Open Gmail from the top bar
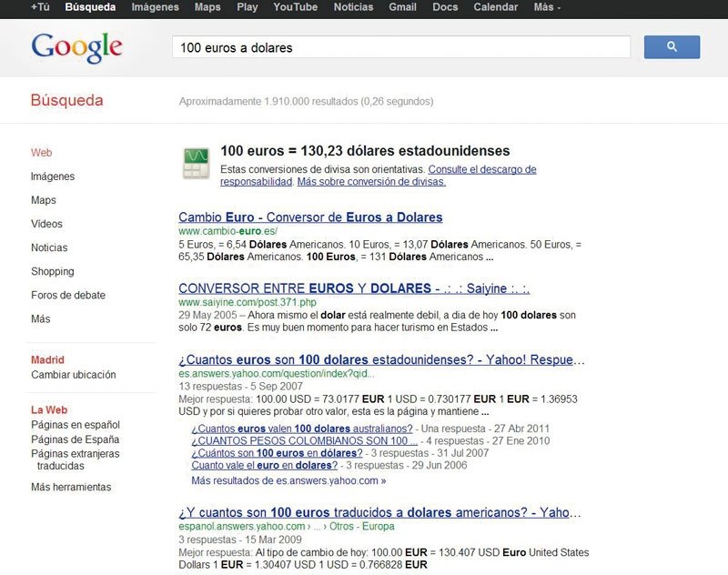Image resolution: width=728 pixels, height=575 pixels. [402, 7]
